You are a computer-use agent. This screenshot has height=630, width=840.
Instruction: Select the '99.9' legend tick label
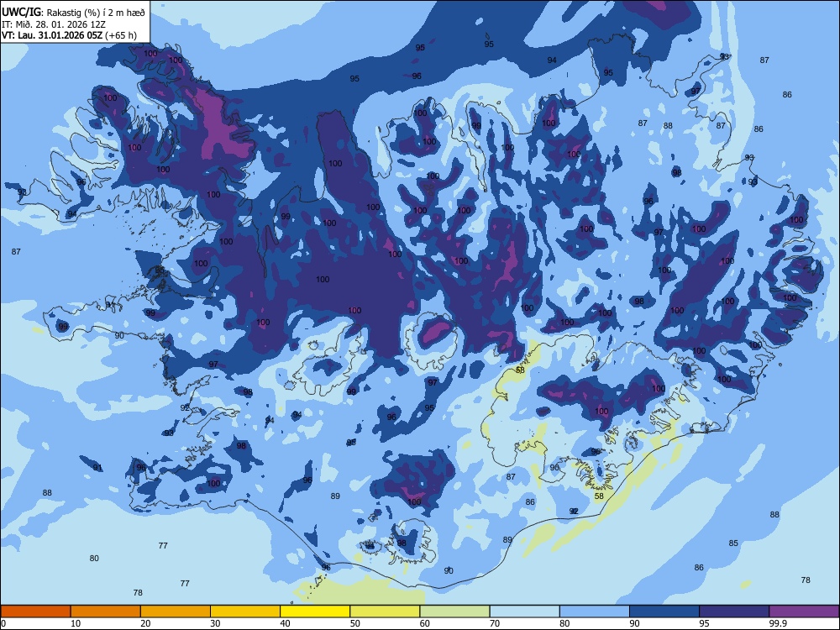tap(778, 623)
